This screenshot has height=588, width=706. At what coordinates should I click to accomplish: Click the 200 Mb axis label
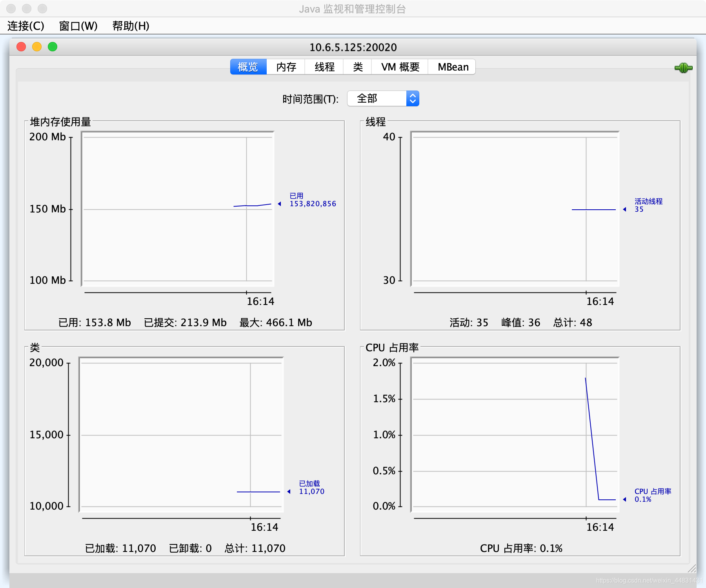tap(47, 137)
